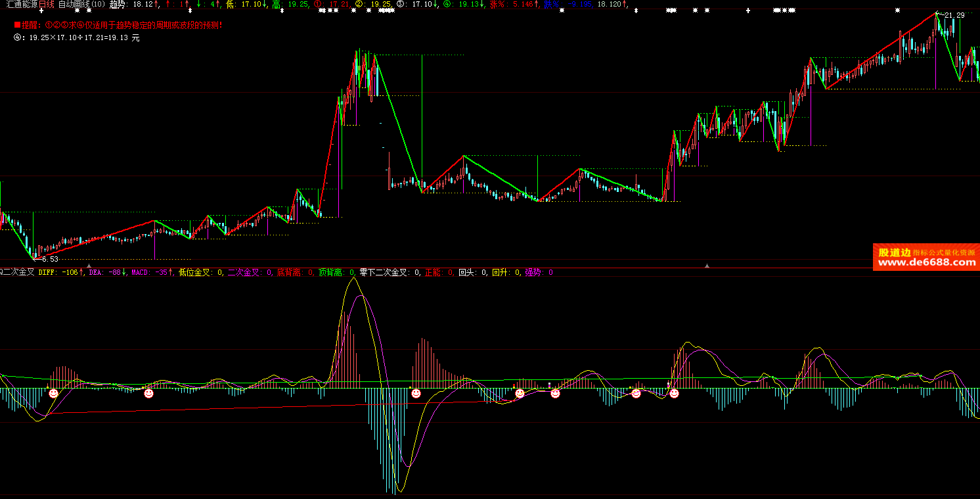
Task: Click the MACD: -35 value
Action: 152,272
